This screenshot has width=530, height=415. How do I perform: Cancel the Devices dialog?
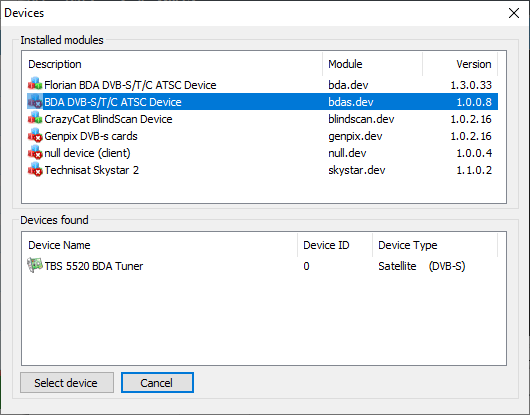tap(157, 383)
